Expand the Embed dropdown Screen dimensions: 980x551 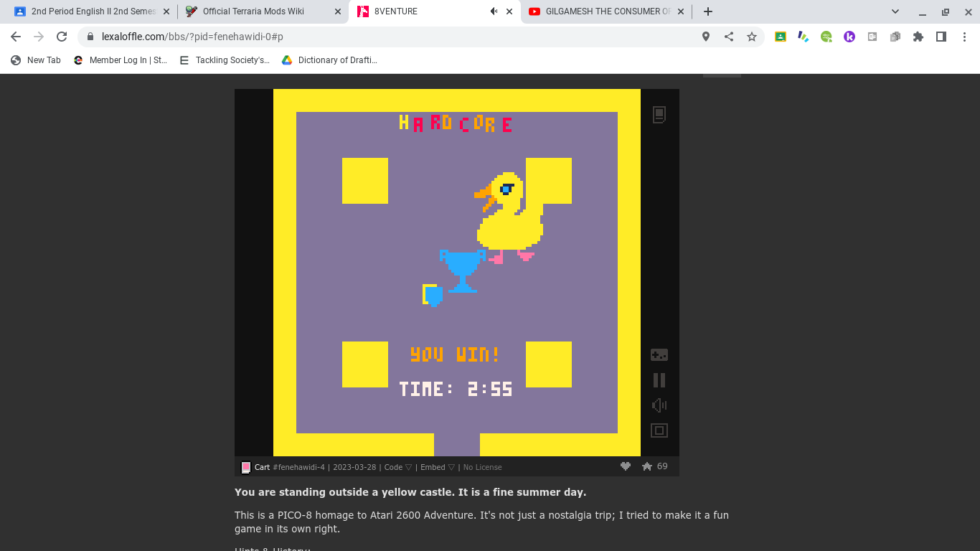click(438, 467)
